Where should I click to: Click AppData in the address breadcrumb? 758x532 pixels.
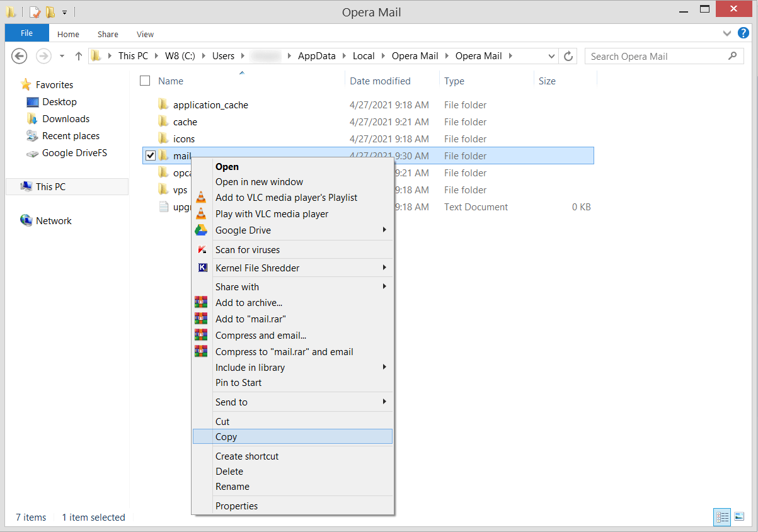pos(317,56)
